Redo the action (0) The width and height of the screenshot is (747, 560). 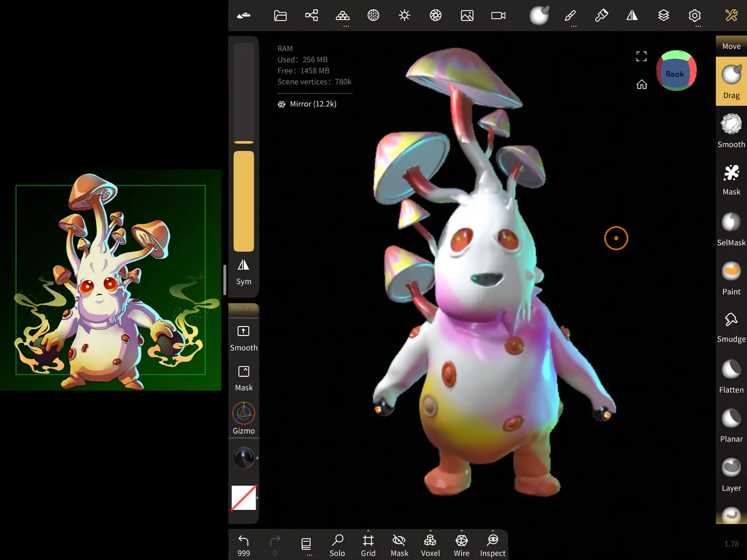pos(275,545)
